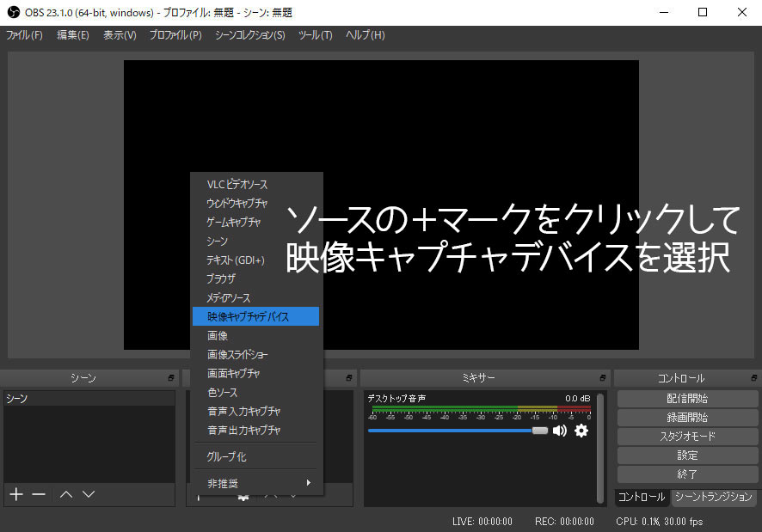The height and width of the screenshot is (532, 762).
Task: Select VLCビデオソース from the menu
Action: point(255,184)
